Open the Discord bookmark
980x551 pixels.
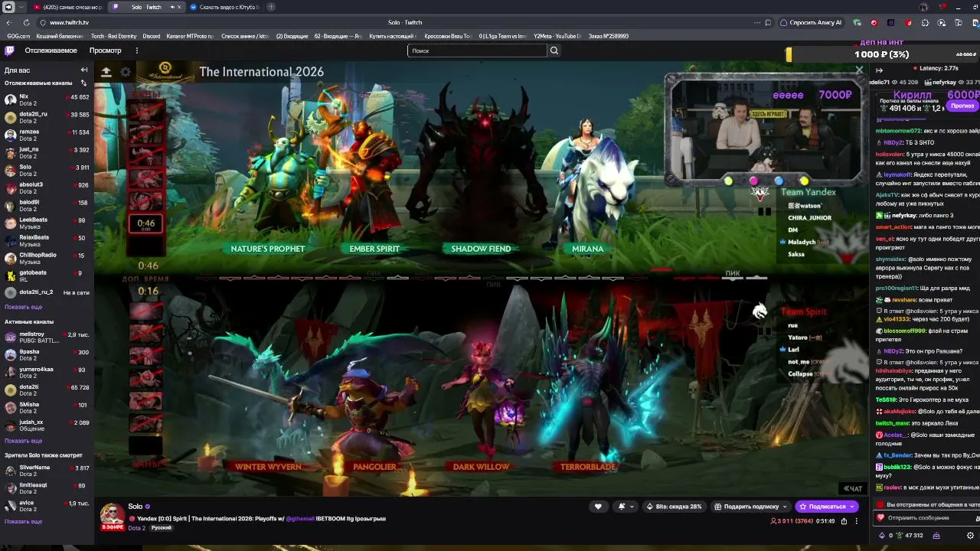[151, 36]
